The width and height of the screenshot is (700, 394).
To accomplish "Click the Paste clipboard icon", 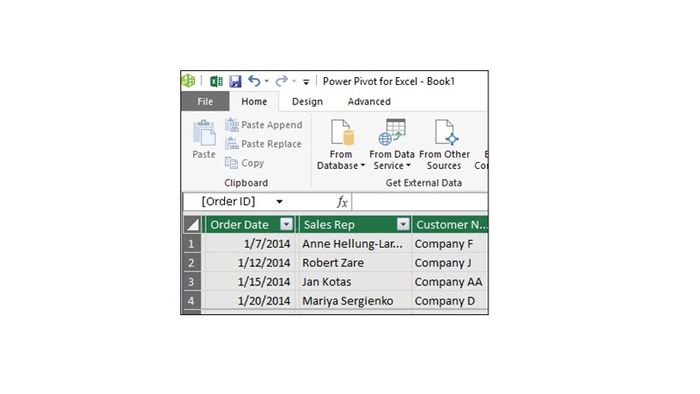I will tap(204, 139).
